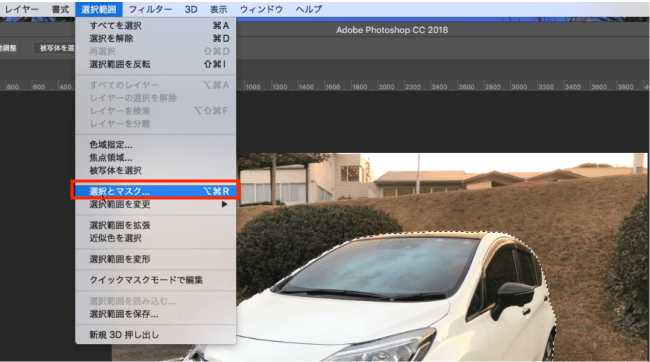Choose 選択範囲を反転 menu entry
The width and height of the screenshot is (650, 362).
point(155,64)
